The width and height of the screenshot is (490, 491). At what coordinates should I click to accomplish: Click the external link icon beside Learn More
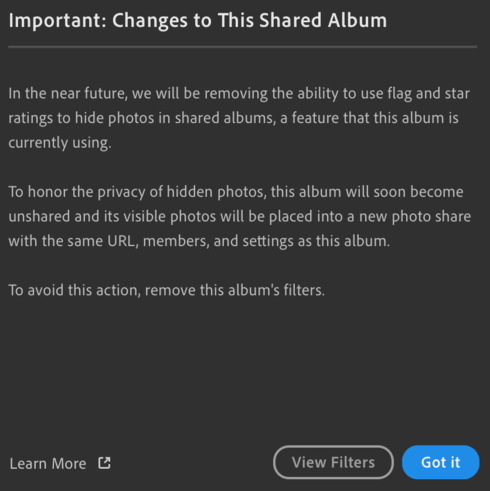(104, 463)
